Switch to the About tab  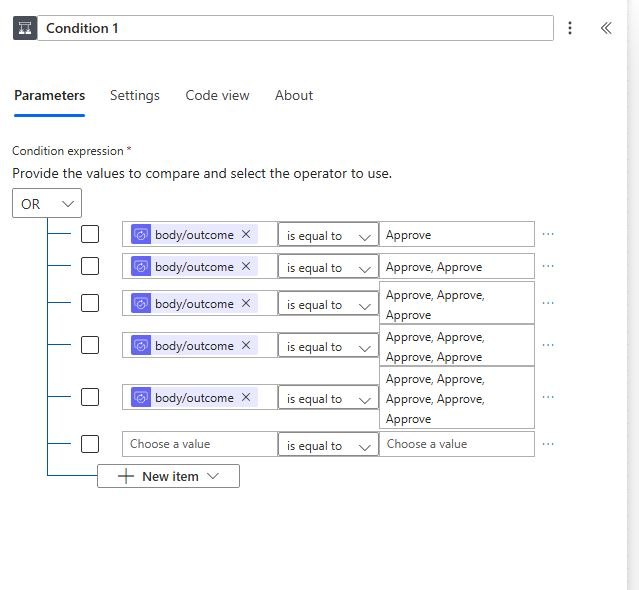[x=294, y=95]
